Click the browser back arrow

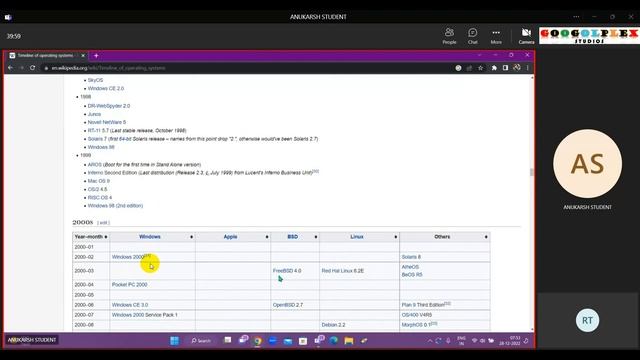point(11,68)
